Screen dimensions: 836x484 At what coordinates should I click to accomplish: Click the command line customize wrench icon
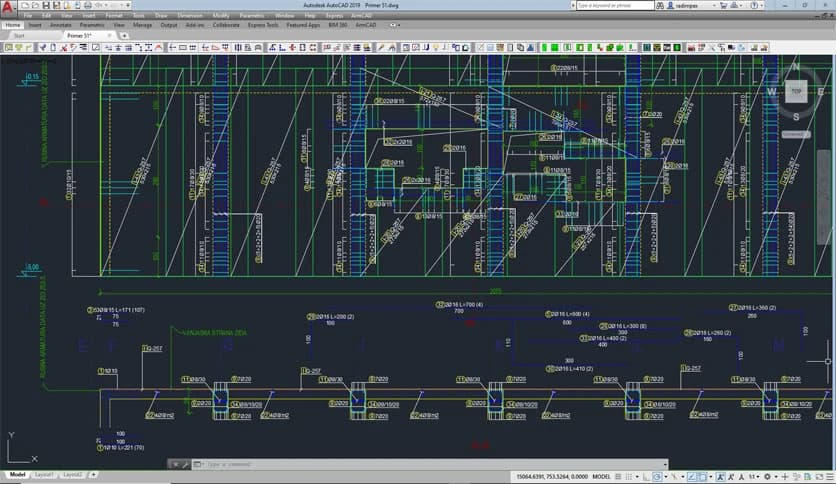pyautogui.click(x=186, y=464)
